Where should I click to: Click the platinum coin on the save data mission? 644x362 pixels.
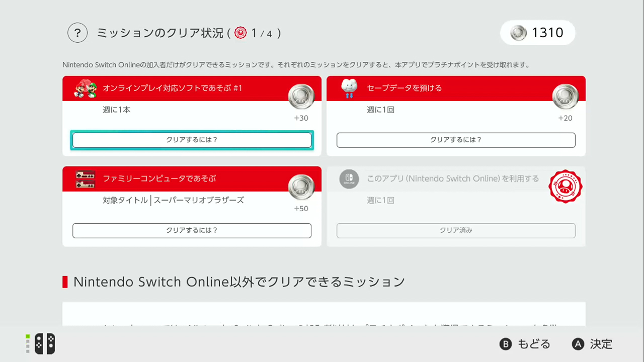tap(566, 97)
